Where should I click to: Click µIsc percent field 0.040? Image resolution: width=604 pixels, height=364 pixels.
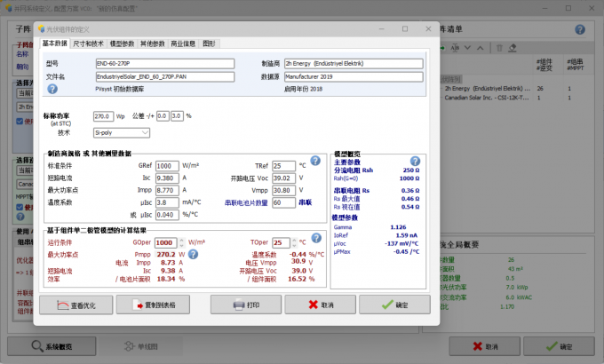(x=167, y=215)
